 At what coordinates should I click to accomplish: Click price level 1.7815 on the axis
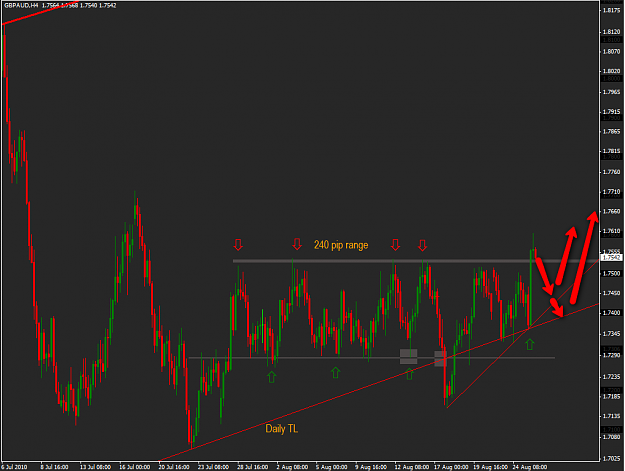pos(611,151)
